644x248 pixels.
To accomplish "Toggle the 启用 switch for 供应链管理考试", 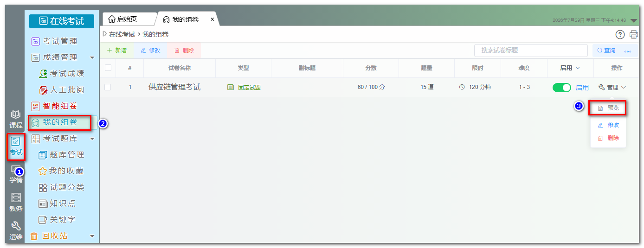I will tap(562, 87).
